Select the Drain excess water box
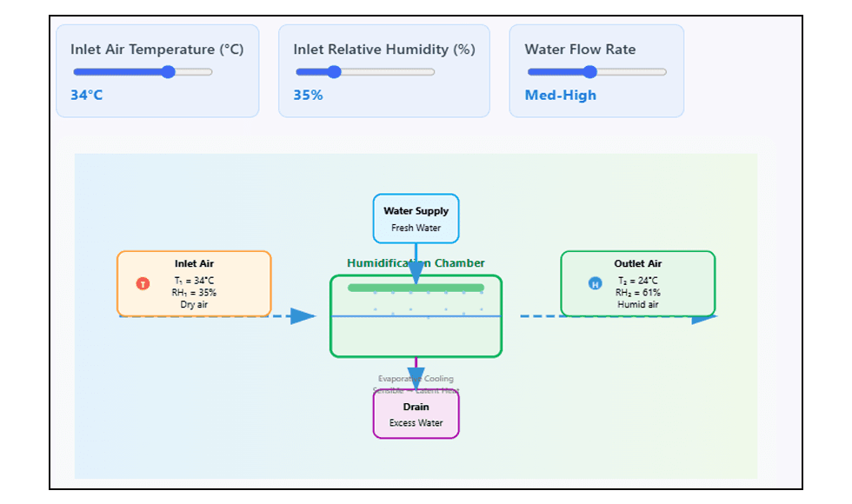This screenshot has width=852, height=504. pyautogui.click(x=416, y=414)
